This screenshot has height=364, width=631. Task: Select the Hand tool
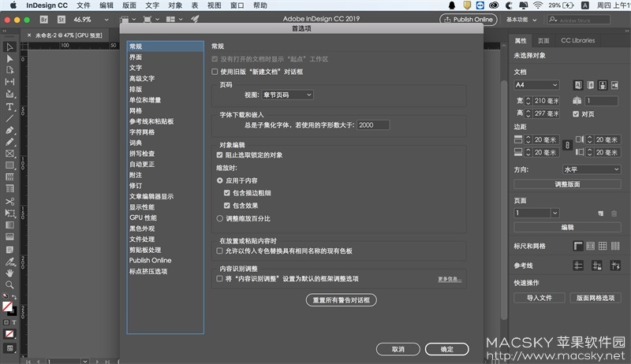pyautogui.click(x=9, y=273)
